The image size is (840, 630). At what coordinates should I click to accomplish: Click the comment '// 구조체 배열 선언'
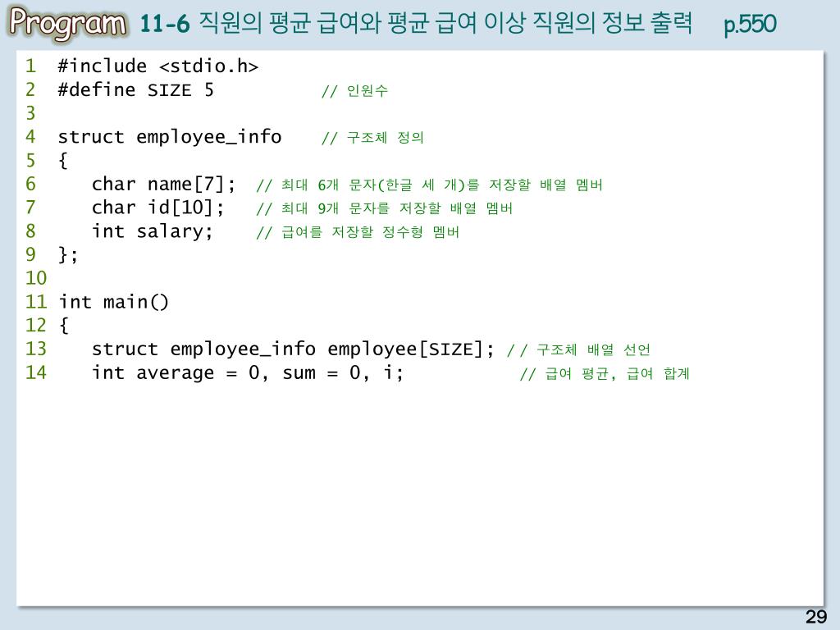pos(578,349)
